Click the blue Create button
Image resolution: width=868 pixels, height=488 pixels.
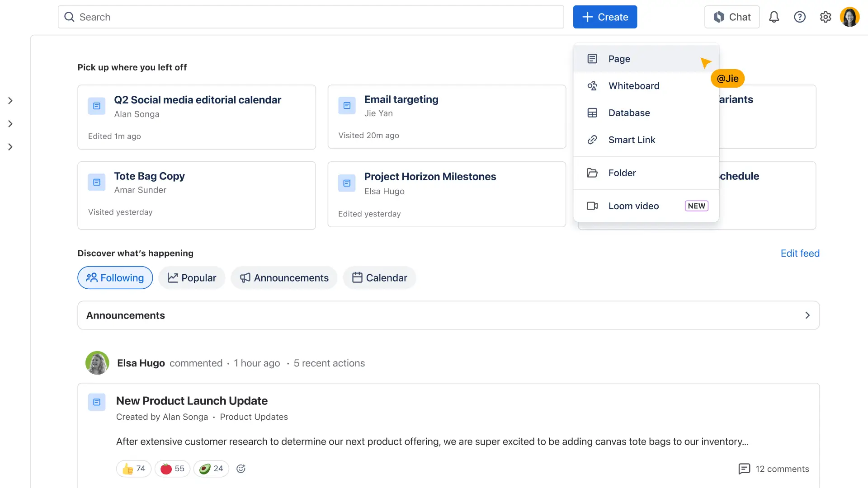605,17
